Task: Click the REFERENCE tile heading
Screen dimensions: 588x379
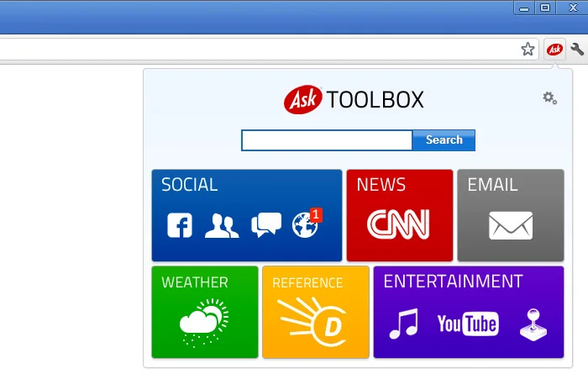Action: (307, 282)
